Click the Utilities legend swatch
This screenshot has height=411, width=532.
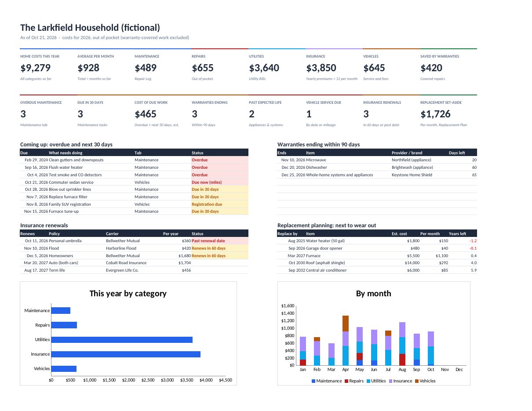(368, 381)
